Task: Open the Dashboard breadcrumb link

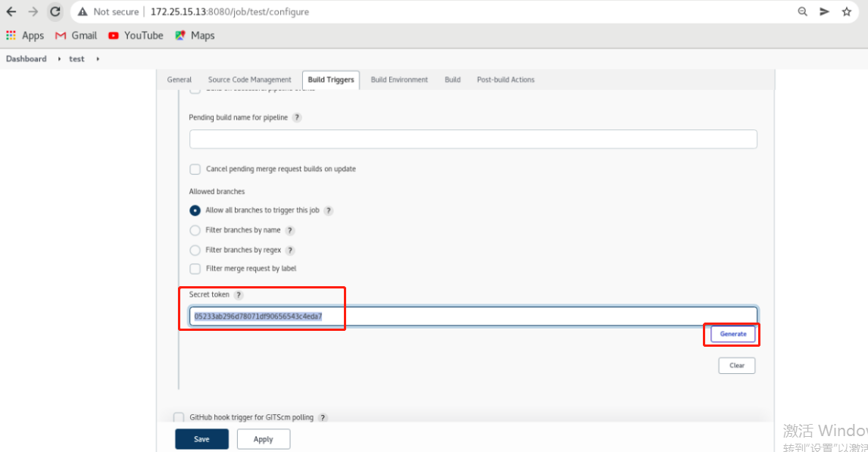Action: click(x=26, y=58)
